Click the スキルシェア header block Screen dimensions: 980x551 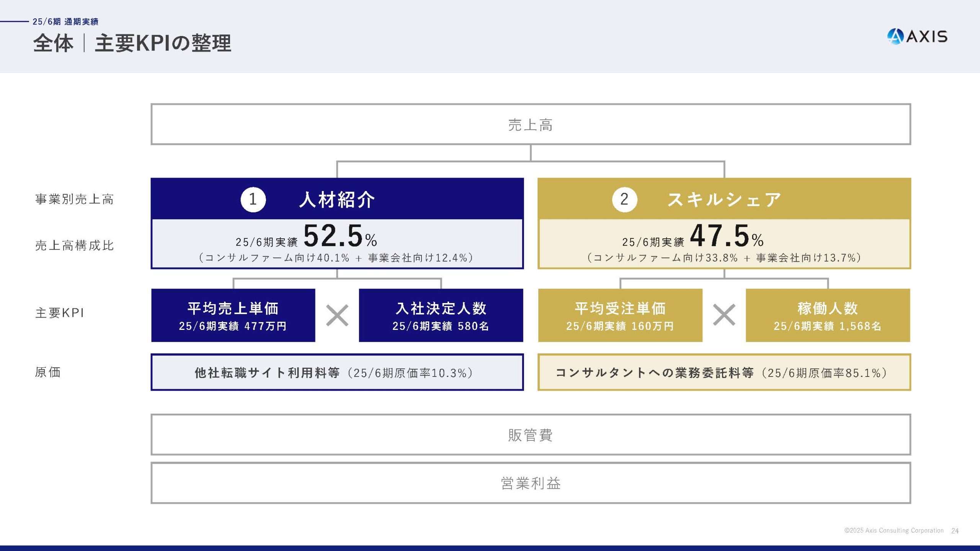tap(724, 199)
